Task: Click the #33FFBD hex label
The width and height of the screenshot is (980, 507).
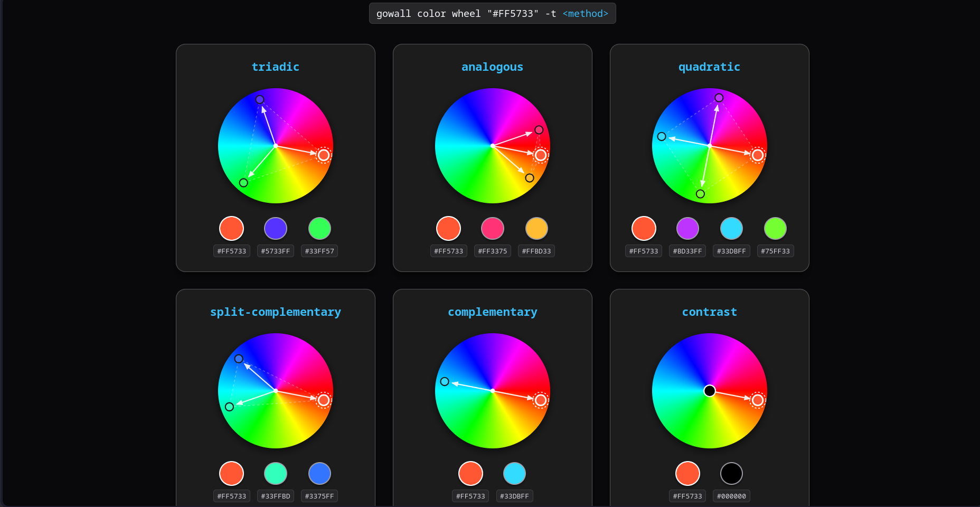Action: click(x=276, y=496)
